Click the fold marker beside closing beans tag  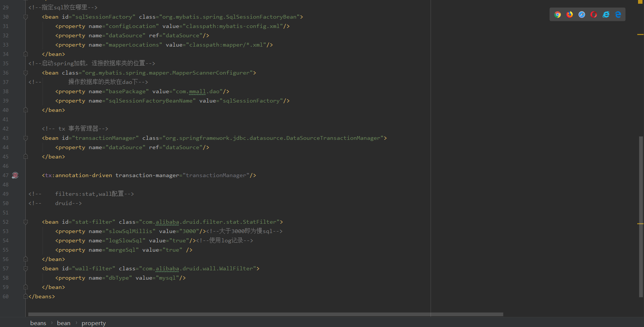coord(26,296)
